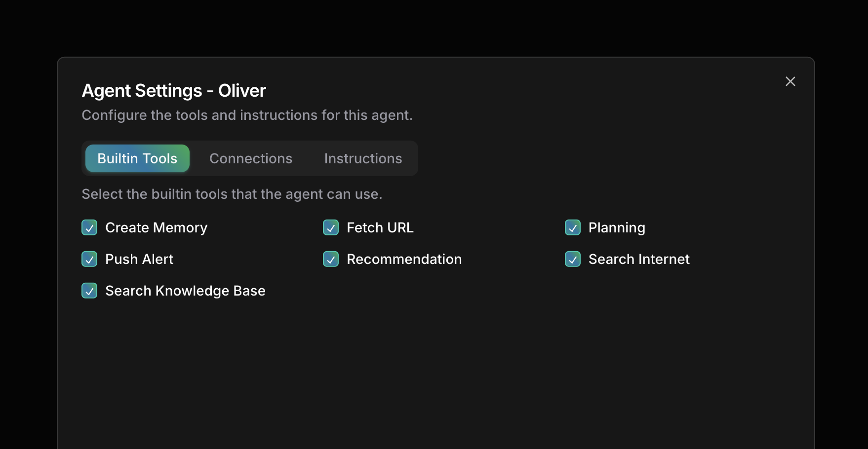
Task: Switch to the Connections tab
Action: pyautogui.click(x=251, y=158)
